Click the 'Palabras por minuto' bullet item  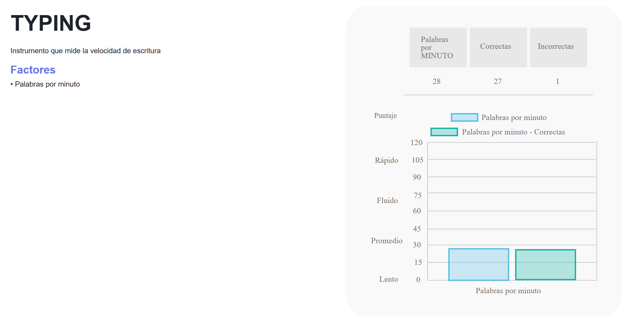tap(47, 84)
